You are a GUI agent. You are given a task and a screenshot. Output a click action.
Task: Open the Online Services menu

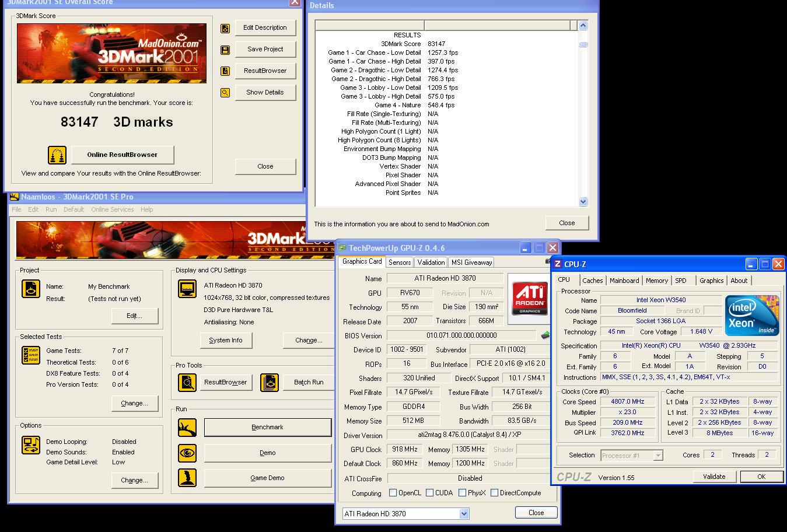[112, 209]
